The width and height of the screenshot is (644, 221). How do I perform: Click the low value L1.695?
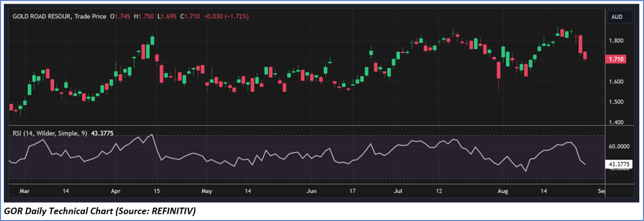pyautogui.click(x=166, y=16)
